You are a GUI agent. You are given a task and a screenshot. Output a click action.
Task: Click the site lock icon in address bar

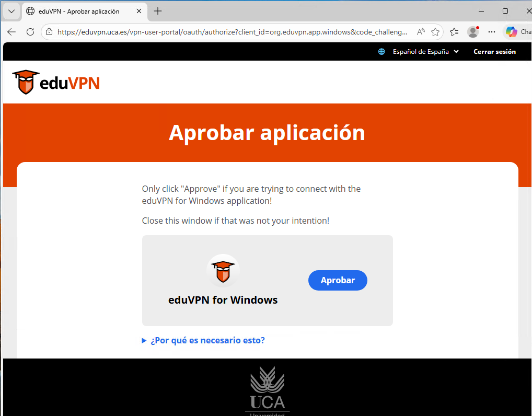coord(49,32)
